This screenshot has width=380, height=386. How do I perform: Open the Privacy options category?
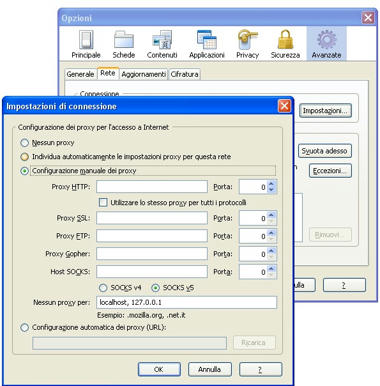(x=247, y=44)
